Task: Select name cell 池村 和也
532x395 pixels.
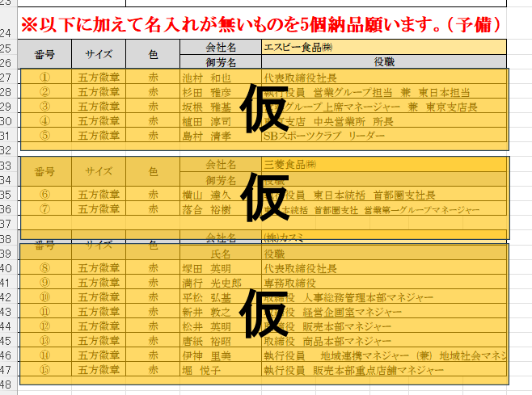Action: click(221, 78)
